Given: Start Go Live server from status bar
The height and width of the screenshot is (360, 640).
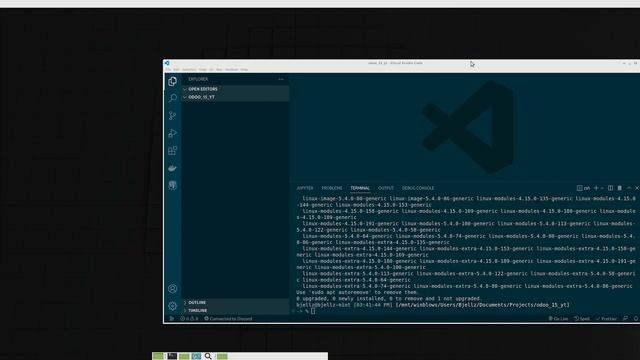Looking at the screenshot, I should click(558, 318).
